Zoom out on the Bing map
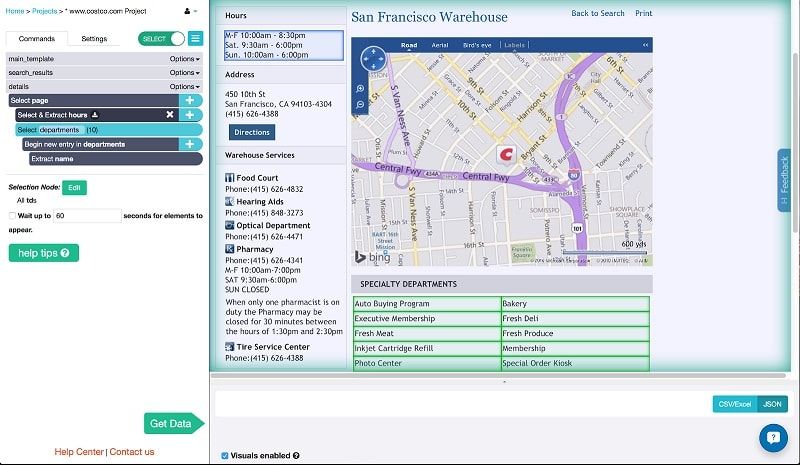Image resolution: width=800 pixels, height=465 pixels. (x=360, y=104)
